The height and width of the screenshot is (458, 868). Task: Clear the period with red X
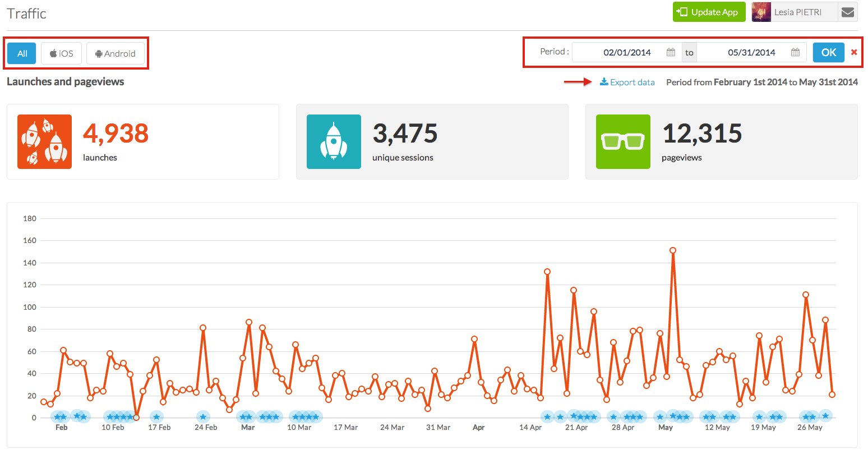coord(854,52)
